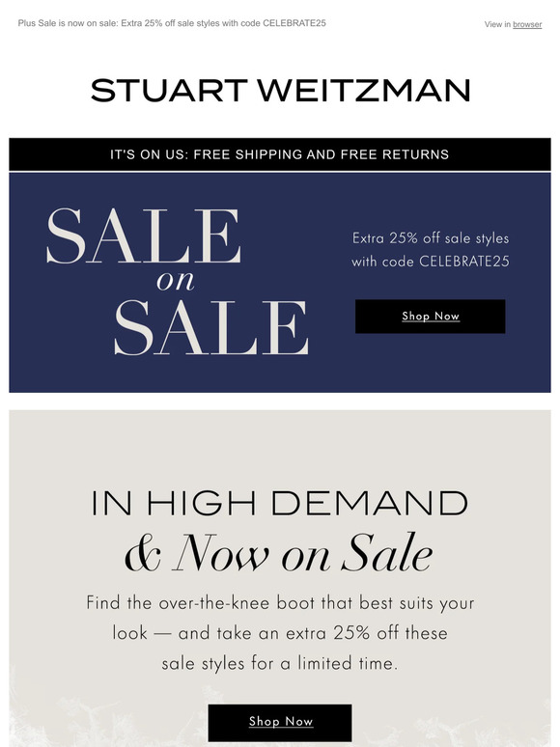Image resolution: width=560 pixels, height=747 pixels.
Task: Click the 'Plus Sale is now on sale' preheader text
Action: (x=68, y=23)
